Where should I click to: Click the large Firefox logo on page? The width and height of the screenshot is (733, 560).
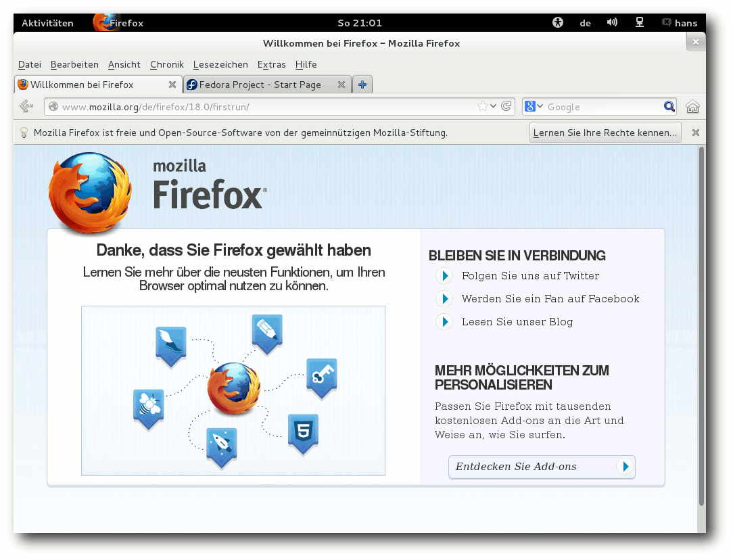click(x=90, y=193)
